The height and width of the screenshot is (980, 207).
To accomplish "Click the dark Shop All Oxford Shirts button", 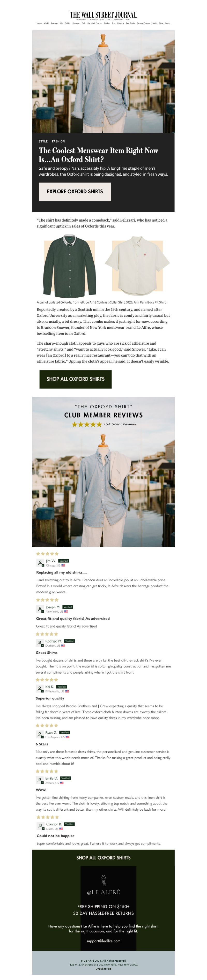I will (75, 379).
